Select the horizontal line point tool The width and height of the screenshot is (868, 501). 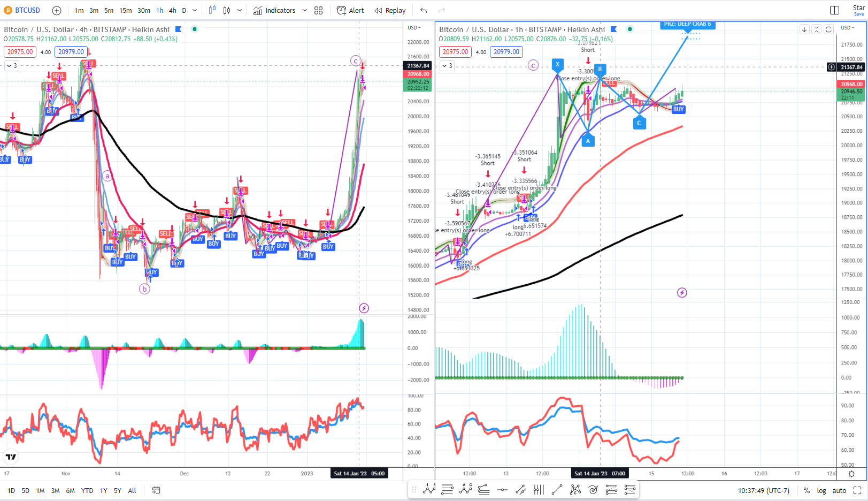tap(502, 489)
